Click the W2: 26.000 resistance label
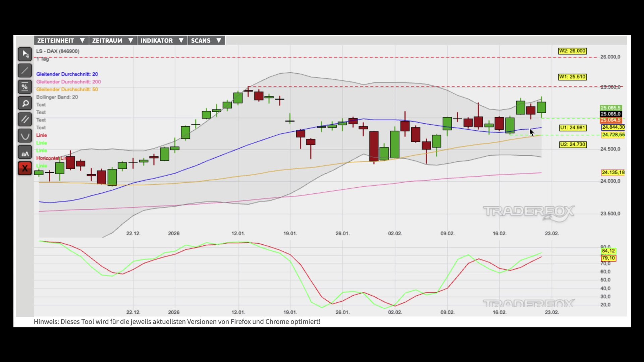Viewport: 644px width, 362px height. (572, 51)
